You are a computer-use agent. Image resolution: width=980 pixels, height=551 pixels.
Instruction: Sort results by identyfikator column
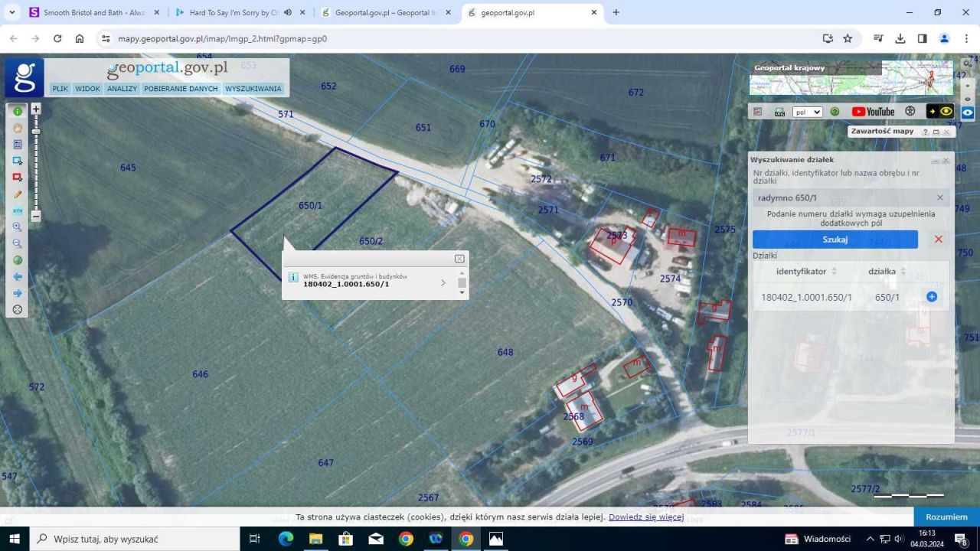tap(834, 272)
